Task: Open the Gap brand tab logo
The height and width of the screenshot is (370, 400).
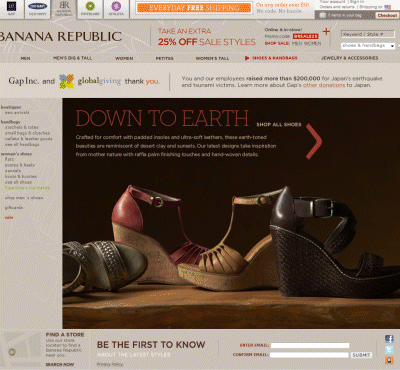Action: [x=11, y=6]
